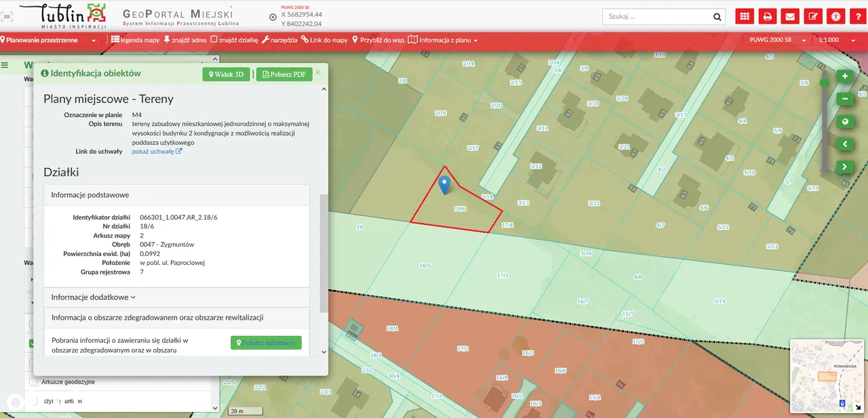Open the red grid apps icon

coord(745,17)
